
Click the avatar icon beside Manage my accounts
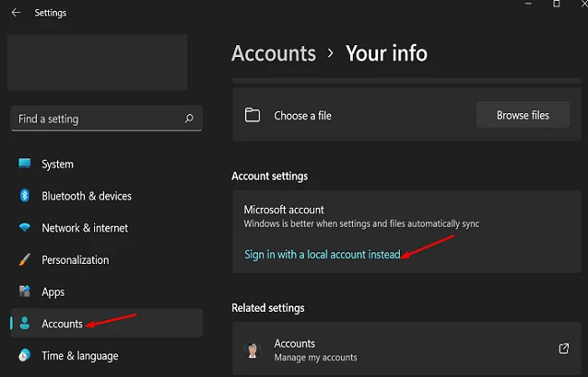(x=252, y=349)
